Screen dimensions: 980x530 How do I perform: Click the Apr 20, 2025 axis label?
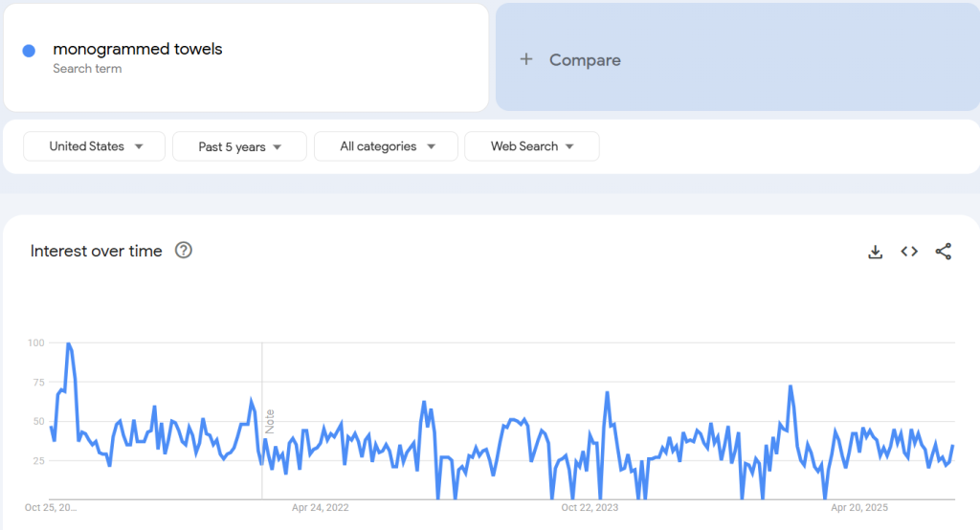tap(859, 508)
